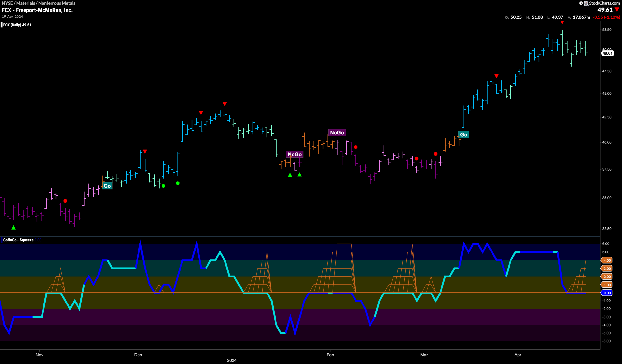622x364 pixels.
Task: Click the Feb label on the time axis
Action: point(330,355)
